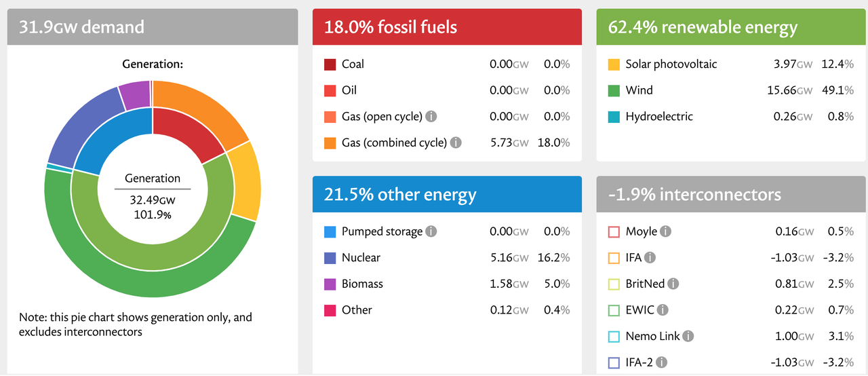Click the Oil color swatch
Screen dimensions: 868x376
tap(330, 90)
